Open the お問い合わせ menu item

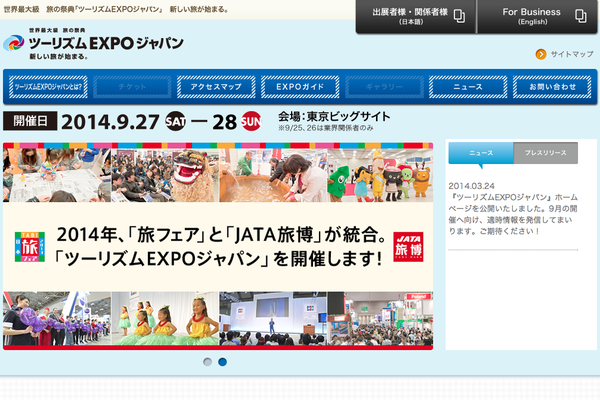pyautogui.click(x=552, y=87)
